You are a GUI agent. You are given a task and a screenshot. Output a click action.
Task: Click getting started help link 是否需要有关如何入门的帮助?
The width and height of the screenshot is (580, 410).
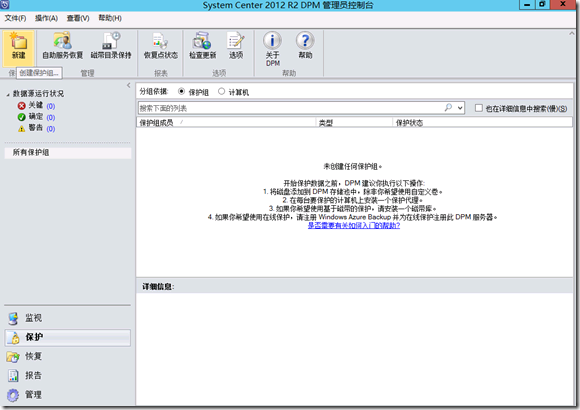(x=354, y=226)
